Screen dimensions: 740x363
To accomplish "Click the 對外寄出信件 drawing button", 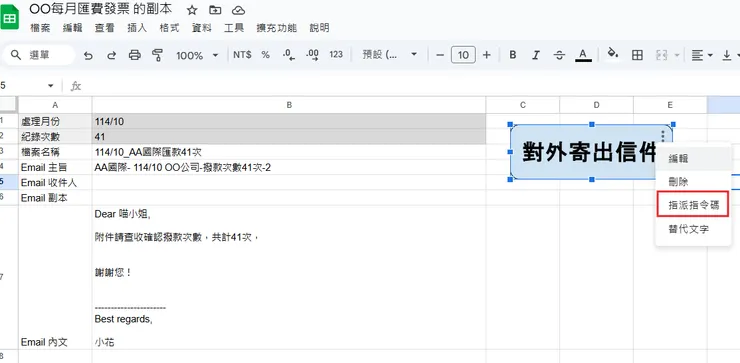I will pyautogui.click(x=591, y=152).
